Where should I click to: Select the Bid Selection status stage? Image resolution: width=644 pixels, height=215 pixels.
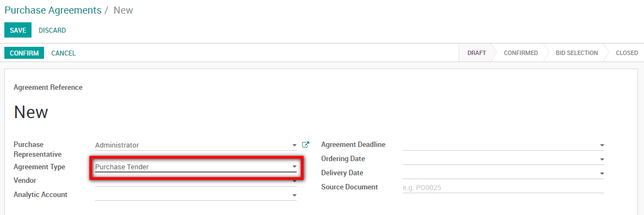(x=577, y=53)
